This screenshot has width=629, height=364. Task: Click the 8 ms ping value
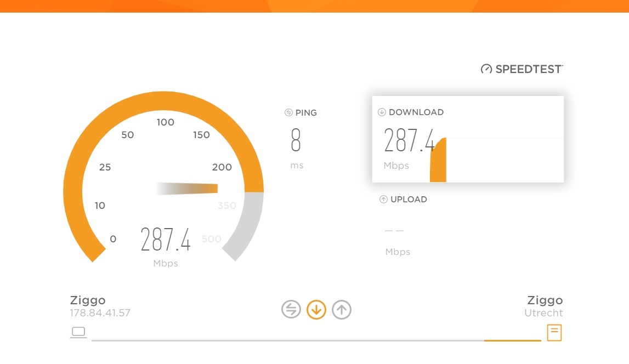coord(296,141)
